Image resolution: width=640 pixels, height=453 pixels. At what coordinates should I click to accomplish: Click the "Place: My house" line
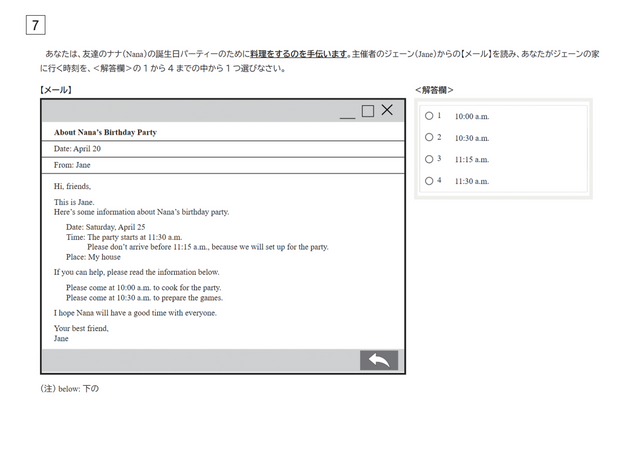click(93, 257)
